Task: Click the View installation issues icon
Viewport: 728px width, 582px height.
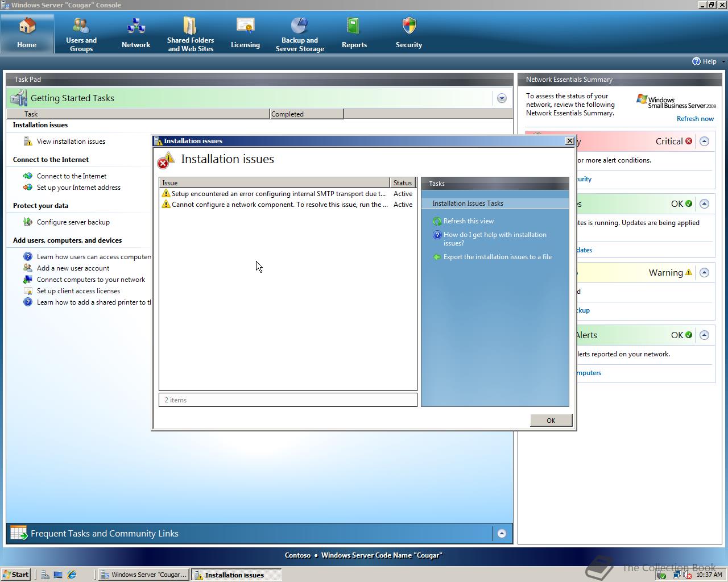Action: [27, 142]
